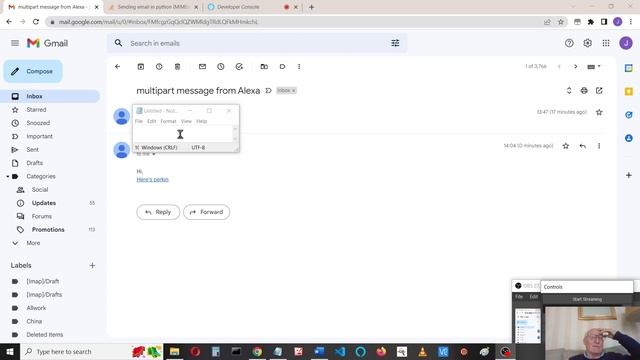Switch to the 'Sending email in python' tab
Screen dimensions: 640x360
152,7
